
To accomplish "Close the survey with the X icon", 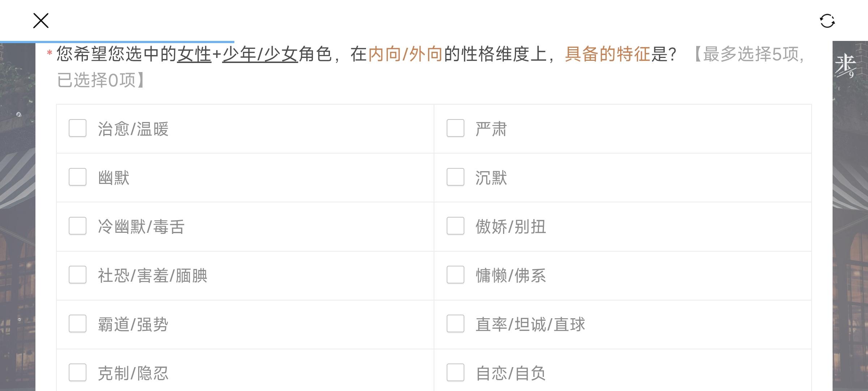I will click(x=41, y=21).
